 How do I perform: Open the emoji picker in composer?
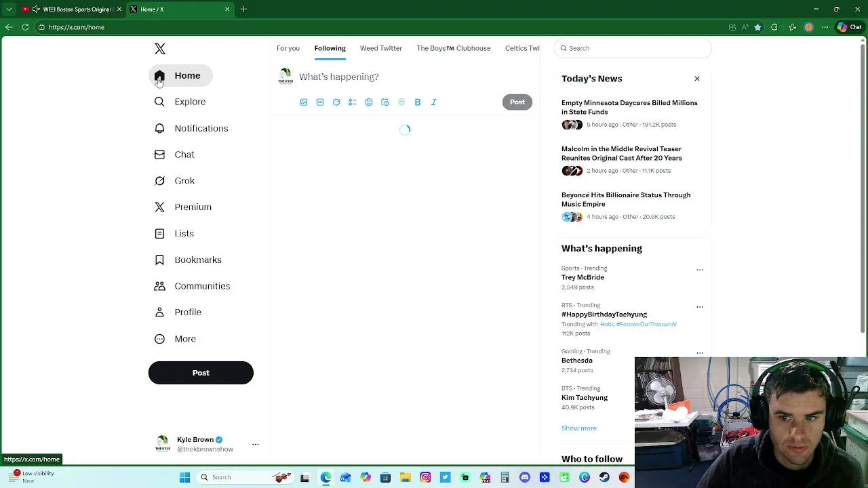[369, 102]
